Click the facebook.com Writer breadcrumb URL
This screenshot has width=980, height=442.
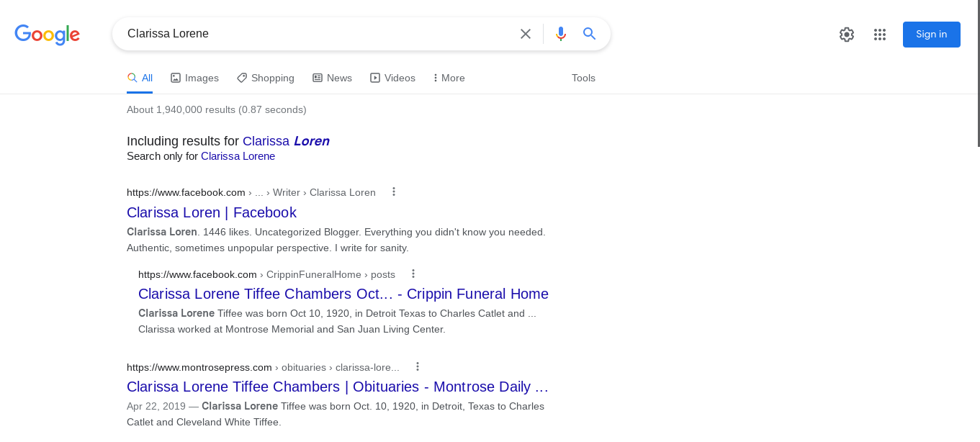251,192
